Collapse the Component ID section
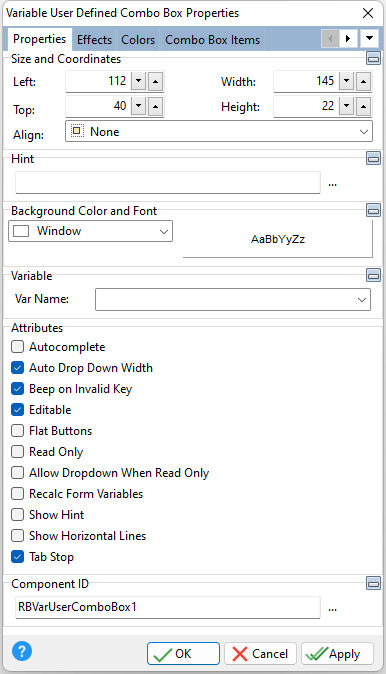The width and height of the screenshot is (386, 674). (373, 583)
